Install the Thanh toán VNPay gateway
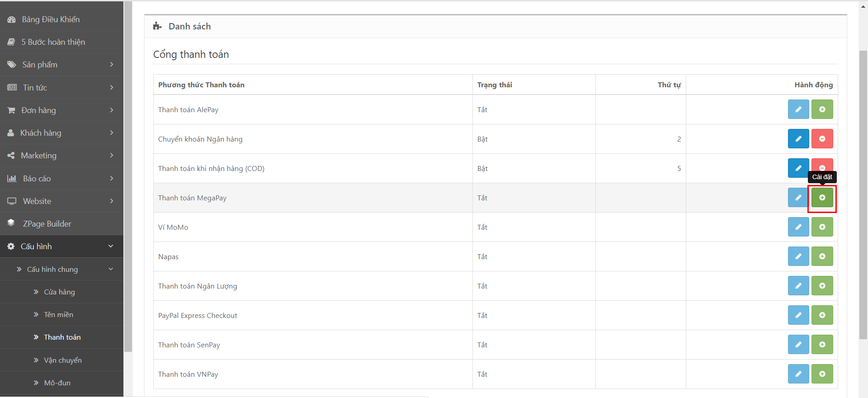The height and width of the screenshot is (398, 868). pyautogui.click(x=822, y=374)
